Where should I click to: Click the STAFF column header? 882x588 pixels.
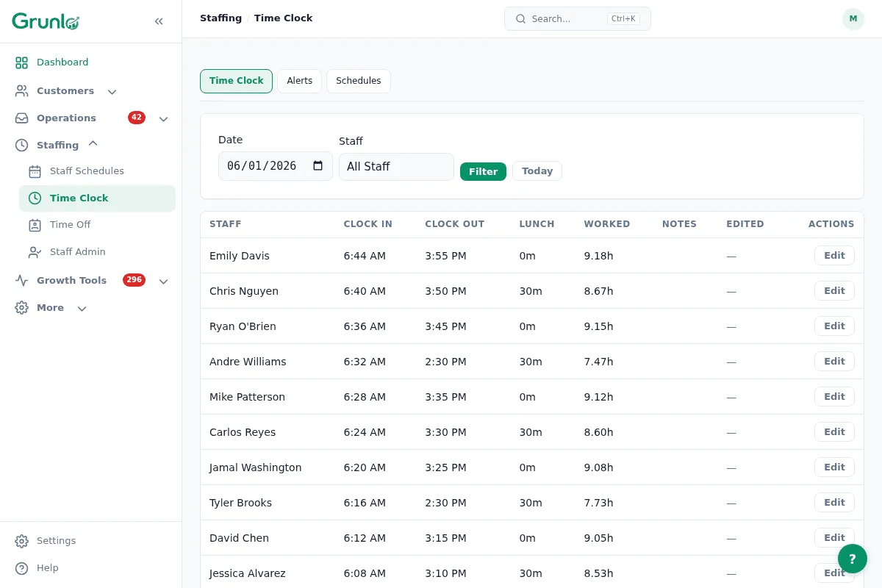(225, 224)
